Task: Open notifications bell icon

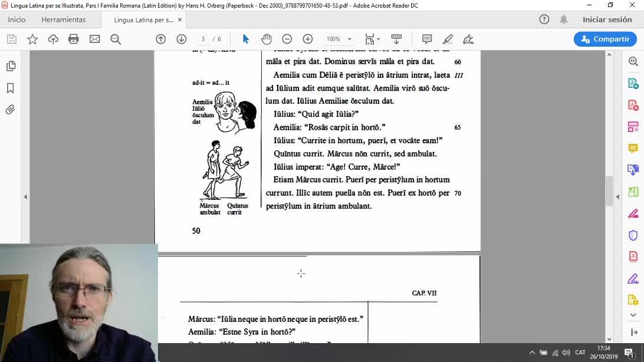Action: tap(564, 19)
